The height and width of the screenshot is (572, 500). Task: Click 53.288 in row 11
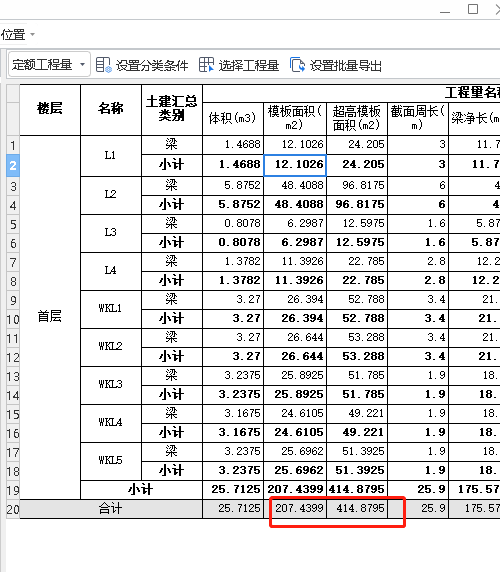(357, 337)
